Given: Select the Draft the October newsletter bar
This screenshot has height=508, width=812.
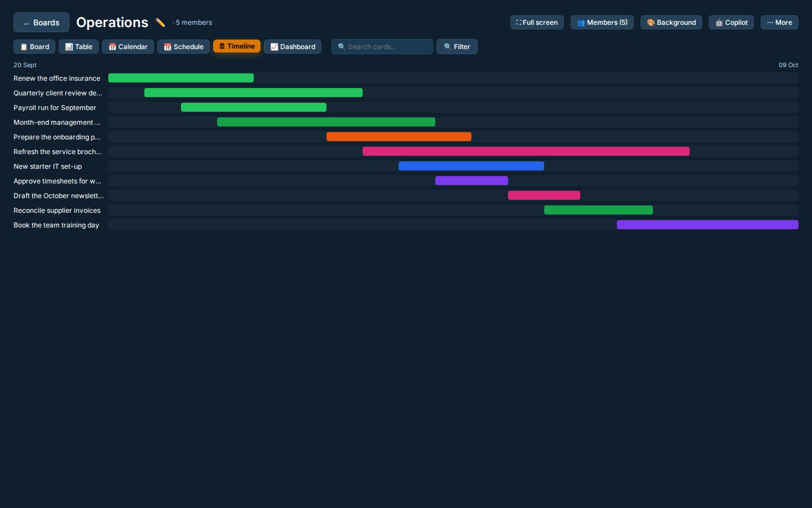Looking at the screenshot, I should (544, 195).
